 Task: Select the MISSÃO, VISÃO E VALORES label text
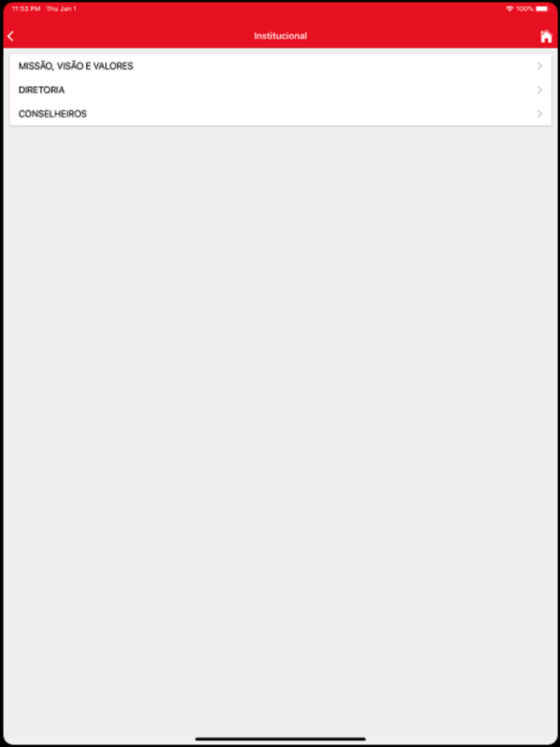76,66
